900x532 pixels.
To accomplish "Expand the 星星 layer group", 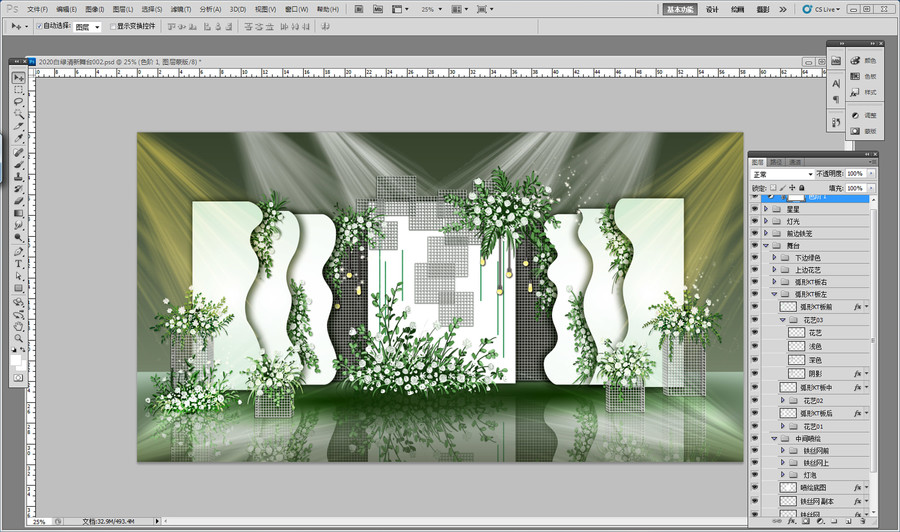I will tap(766, 209).
